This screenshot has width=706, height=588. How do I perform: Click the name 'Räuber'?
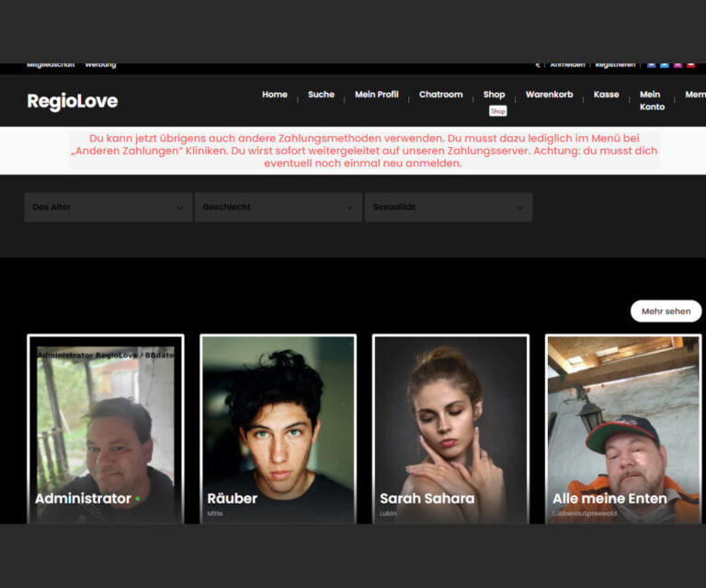(x=232, y=499)
